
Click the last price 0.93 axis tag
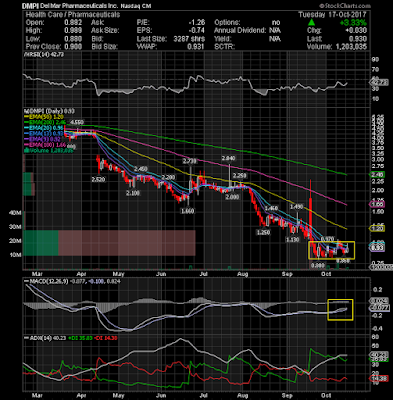click(378, 248)
